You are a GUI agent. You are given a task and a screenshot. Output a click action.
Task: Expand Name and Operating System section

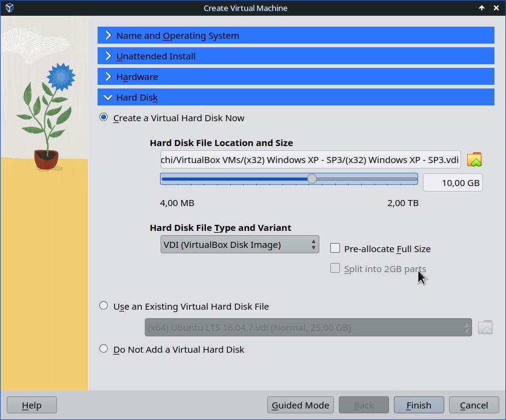pyautogui.click(x=296, y=35)
